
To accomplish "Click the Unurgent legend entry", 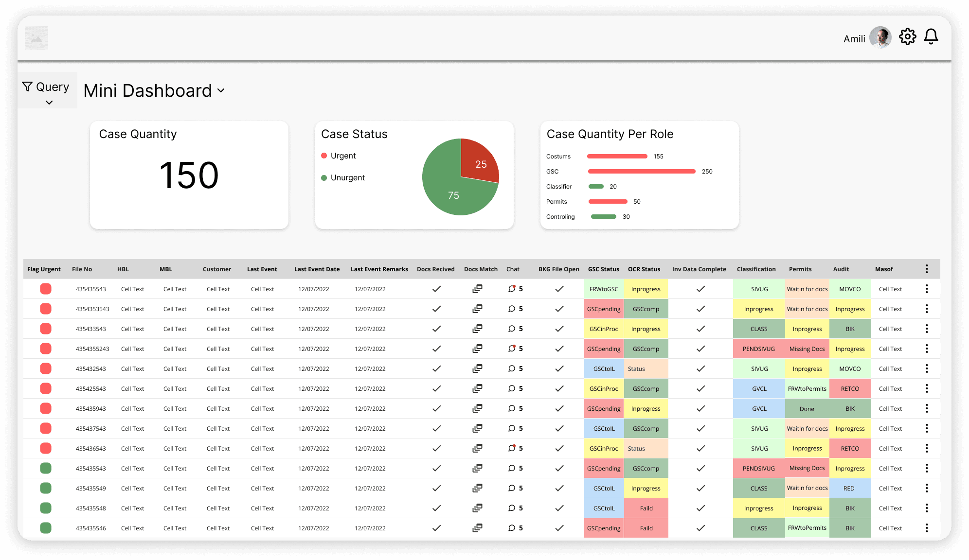I will pos(343,177).
